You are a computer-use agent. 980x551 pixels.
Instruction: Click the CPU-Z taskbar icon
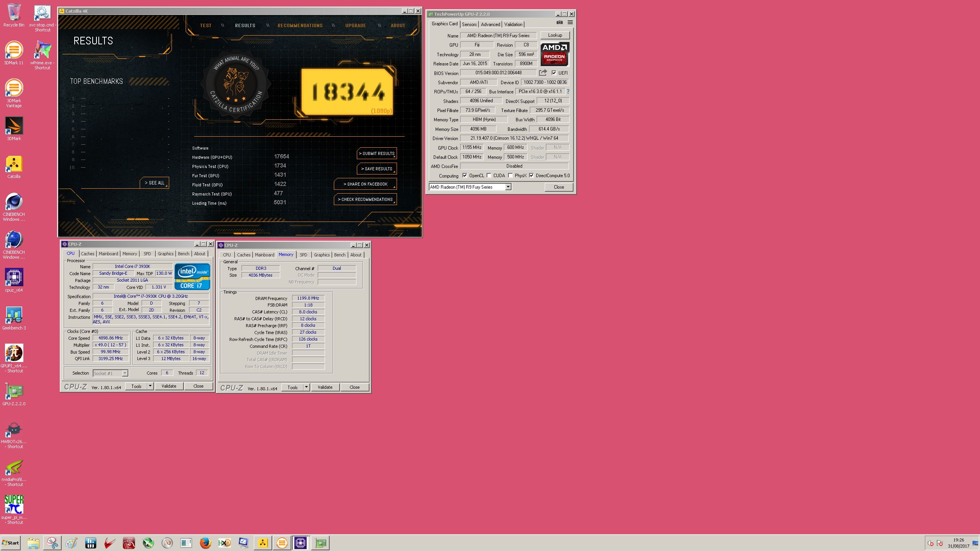301,543
